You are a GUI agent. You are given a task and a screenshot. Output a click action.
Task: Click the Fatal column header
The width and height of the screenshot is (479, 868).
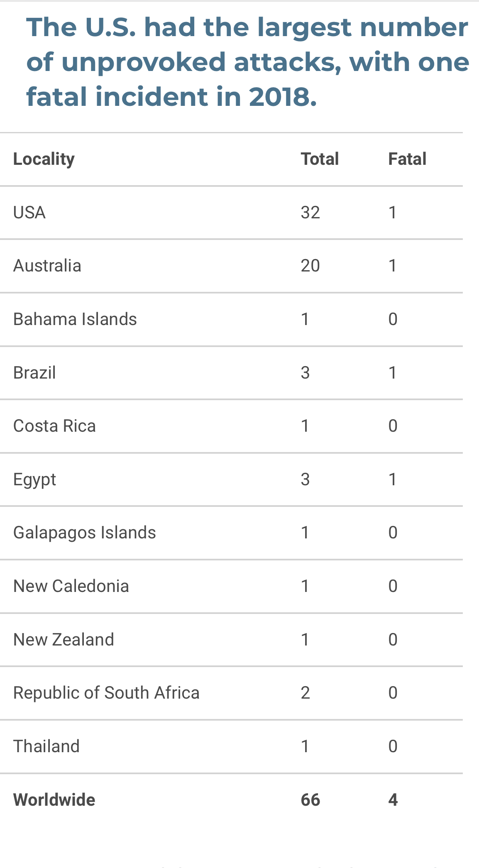[407, 159]
